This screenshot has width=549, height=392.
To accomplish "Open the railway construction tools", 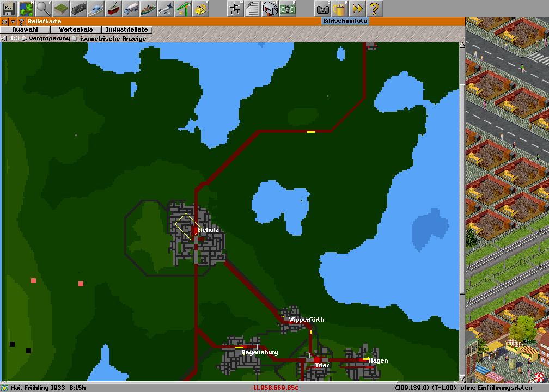I will click(78, 9).
